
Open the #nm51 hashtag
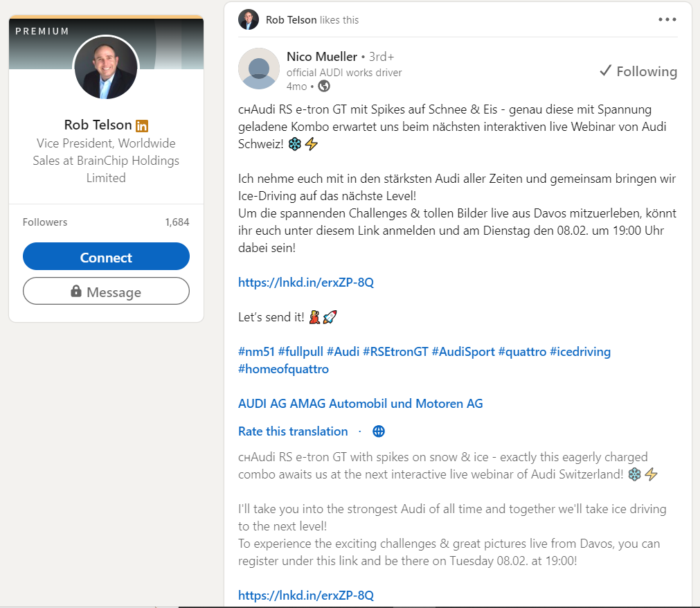tap(255, 352)
